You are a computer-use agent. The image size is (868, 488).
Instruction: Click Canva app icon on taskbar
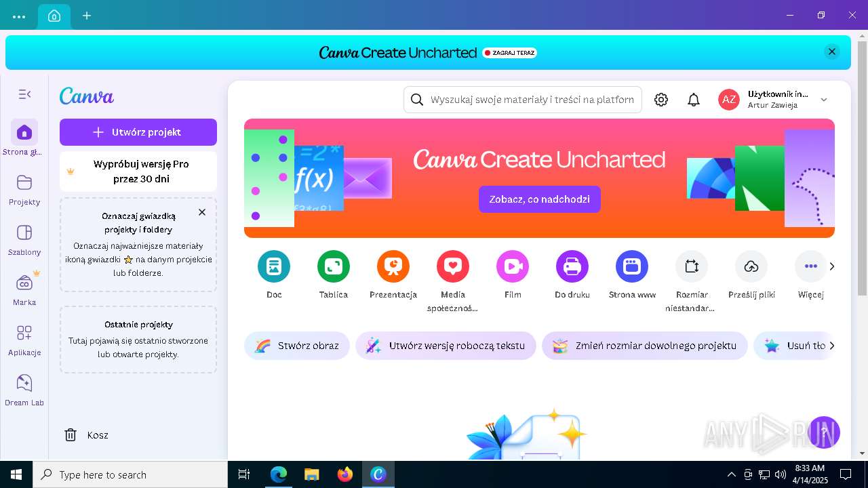pyautogui.click(x=378, y=474)
